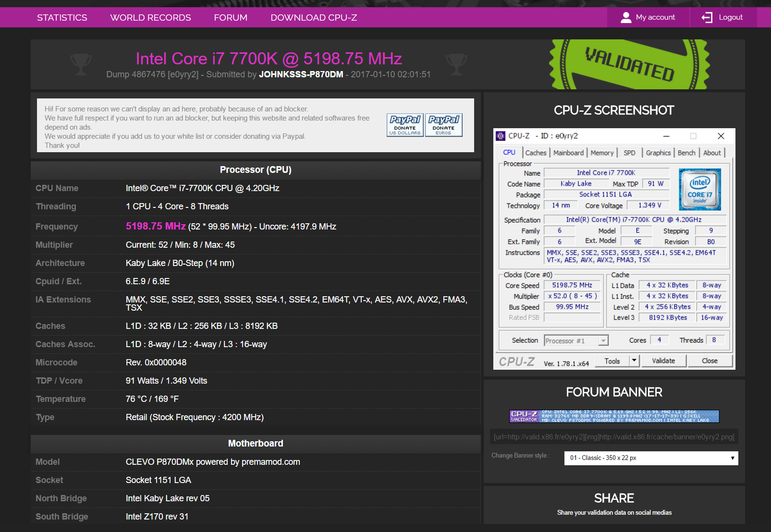Image resolution: width=771 pixels, height=532 pixels.
Task: Switch to the SPD tab in CPU-Z screenshot
Action: (x=629, y=153)
